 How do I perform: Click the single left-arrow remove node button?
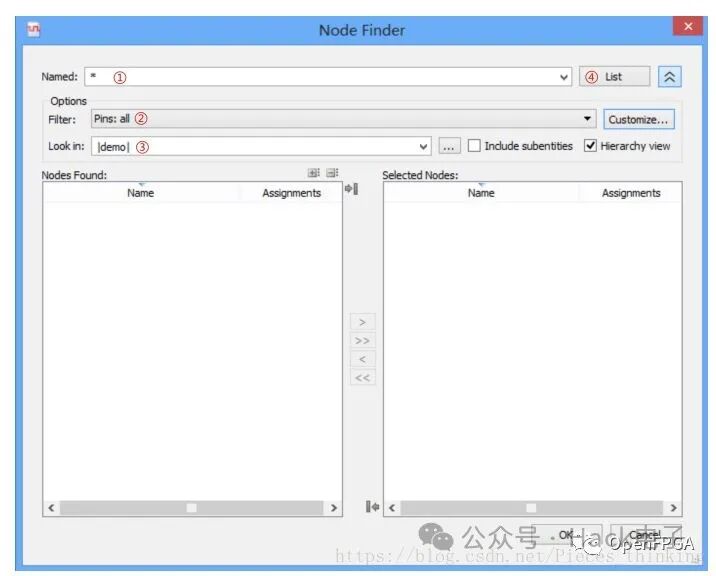(362, 359)
